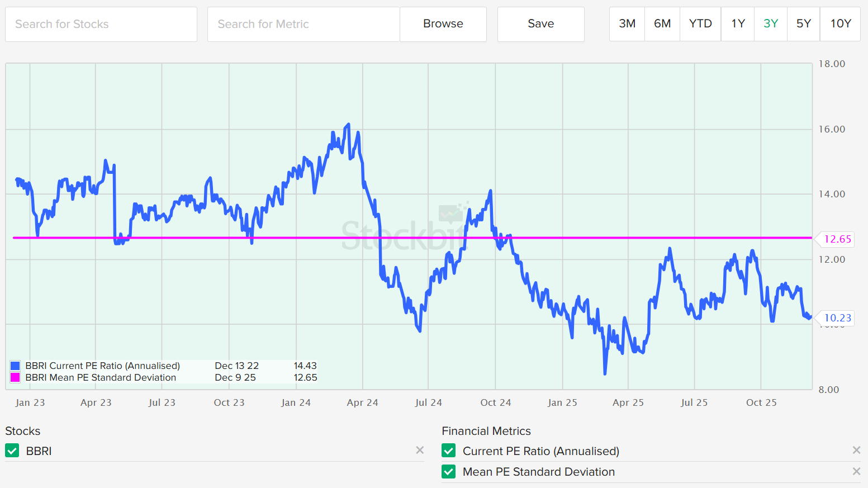The height and width of the screenshot is (488, 868).
Task: Click the 18.00 y-axis label
Action: (832, 64)
